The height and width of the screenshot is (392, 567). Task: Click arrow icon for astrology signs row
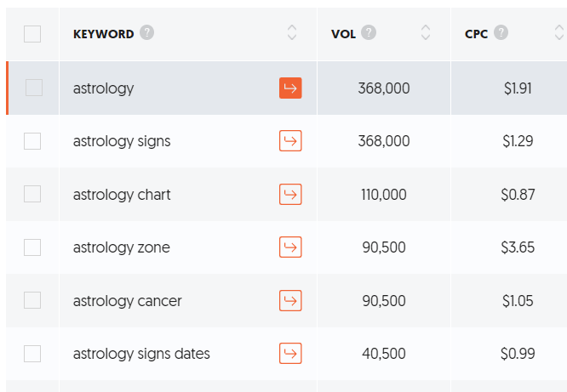(x=290, y=141)
